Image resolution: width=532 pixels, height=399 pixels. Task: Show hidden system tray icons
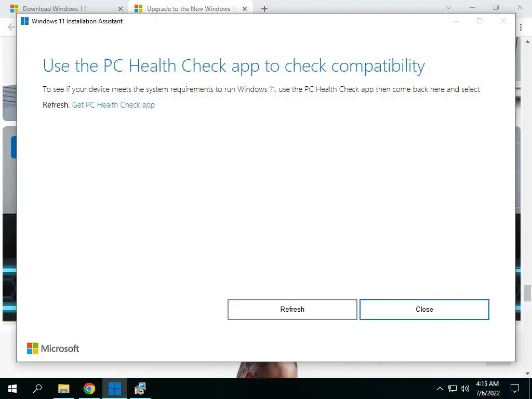(x=440, y=389)
